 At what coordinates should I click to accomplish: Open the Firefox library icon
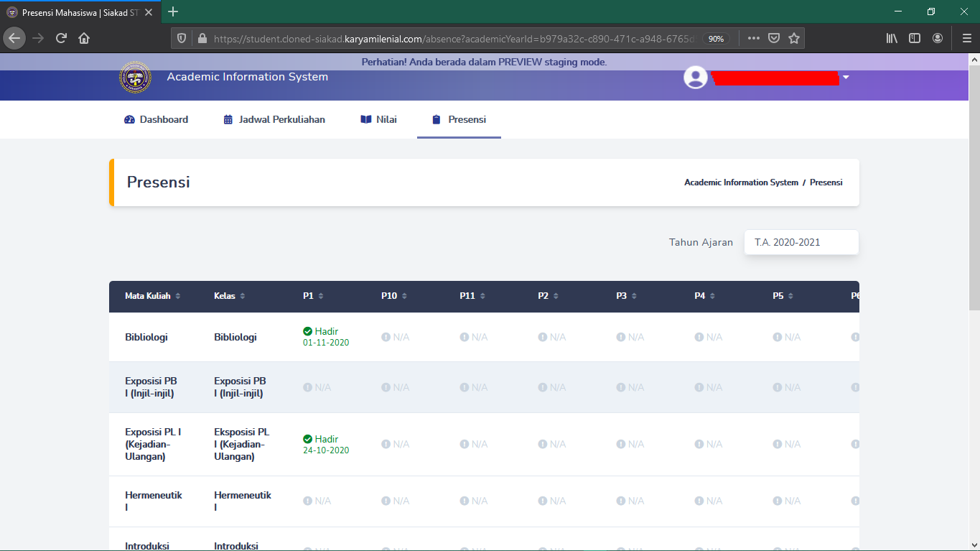pyautogui.click(x=892, y=38)
